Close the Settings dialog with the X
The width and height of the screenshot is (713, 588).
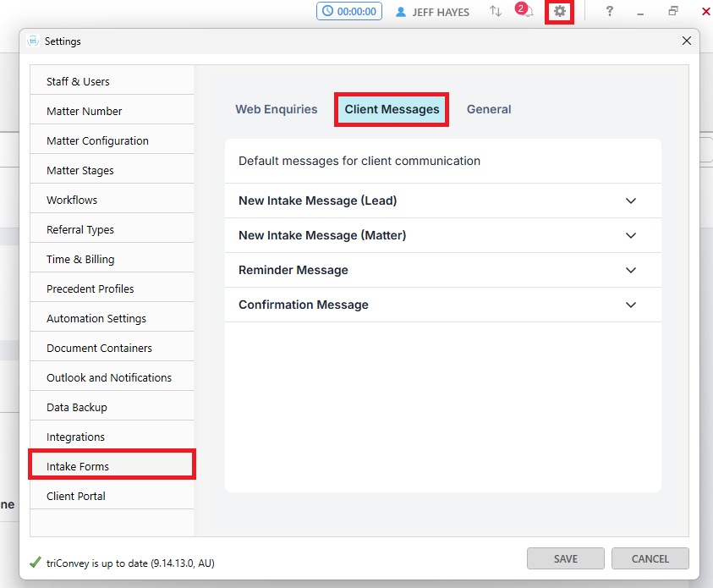pyautogui.click(x=687, y=41)
